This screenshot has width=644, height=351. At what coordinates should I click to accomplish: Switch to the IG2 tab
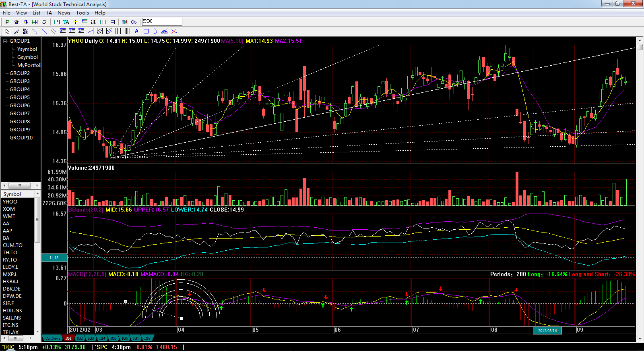(80, 338)
